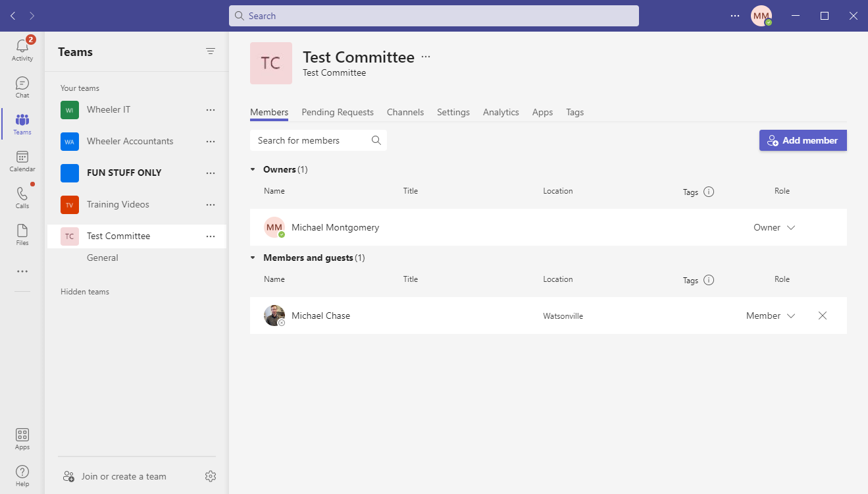
Task: Click the search magnifier in members box
Action: [376, 140]
